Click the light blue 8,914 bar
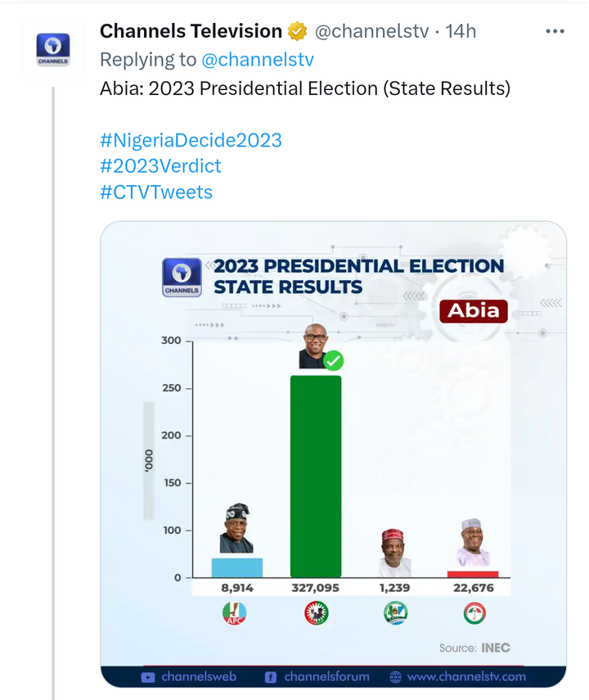The width and height of the screenshot is (589, 700). coord(237,568)
